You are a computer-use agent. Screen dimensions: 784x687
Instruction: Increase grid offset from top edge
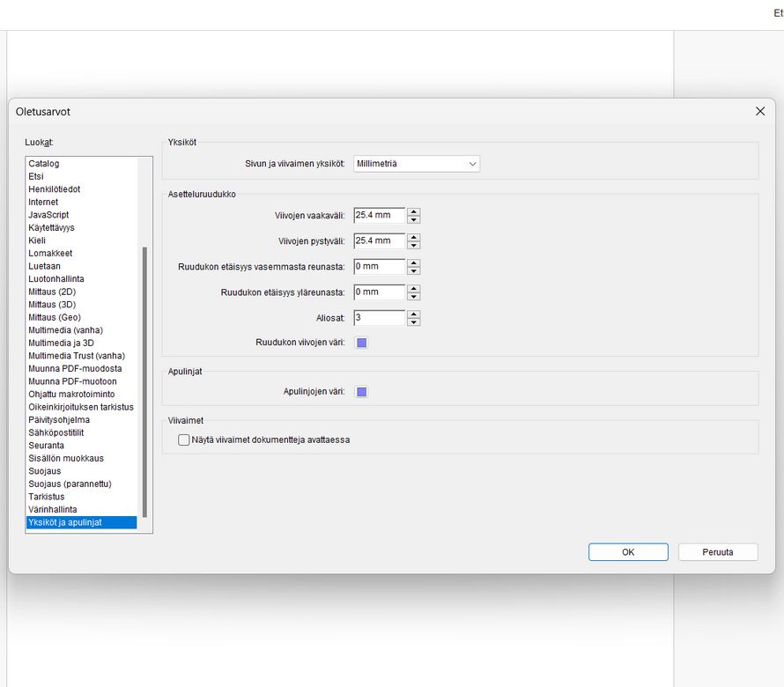tap(413, 288)
